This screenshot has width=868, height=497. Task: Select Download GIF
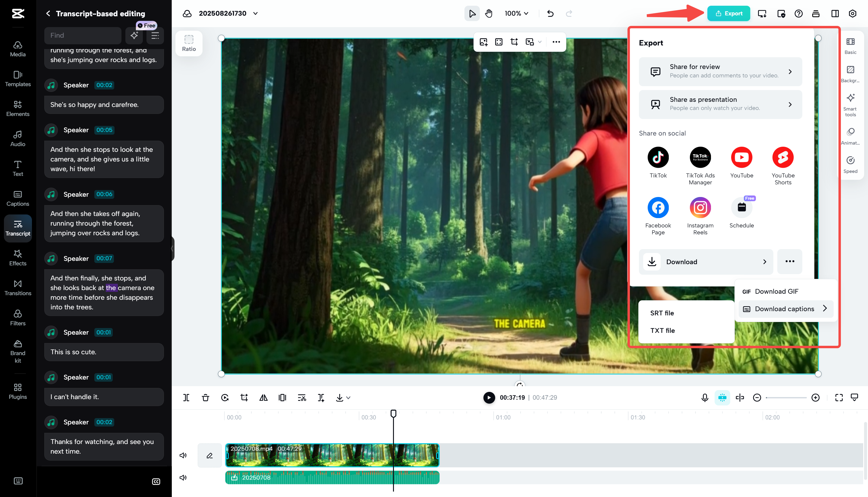coord(785,292)
